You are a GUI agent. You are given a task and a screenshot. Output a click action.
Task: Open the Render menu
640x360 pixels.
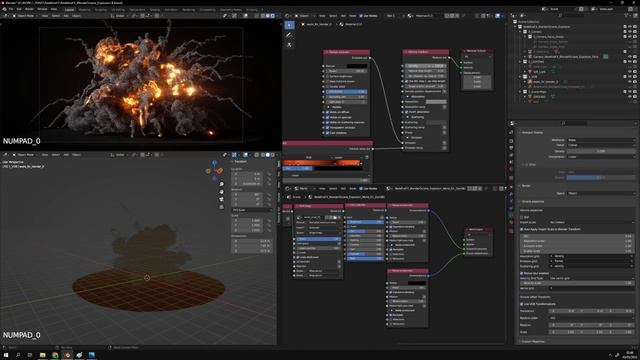point(29,9)
